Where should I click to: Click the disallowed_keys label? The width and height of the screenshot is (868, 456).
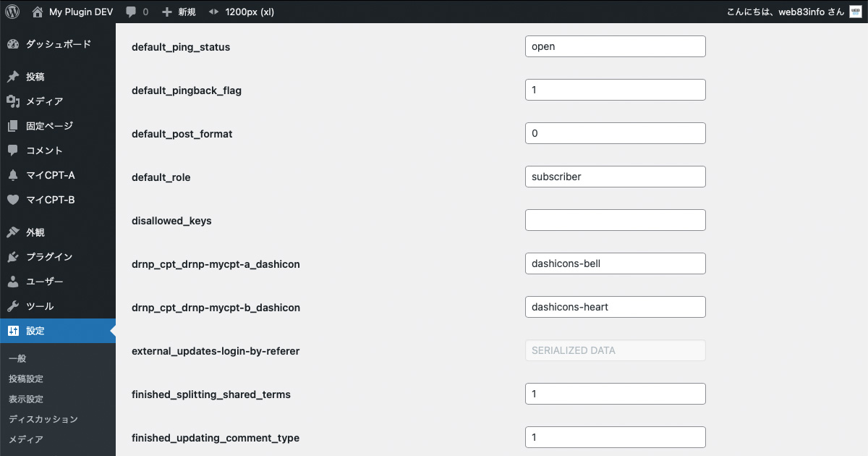[x=171, y=221]
